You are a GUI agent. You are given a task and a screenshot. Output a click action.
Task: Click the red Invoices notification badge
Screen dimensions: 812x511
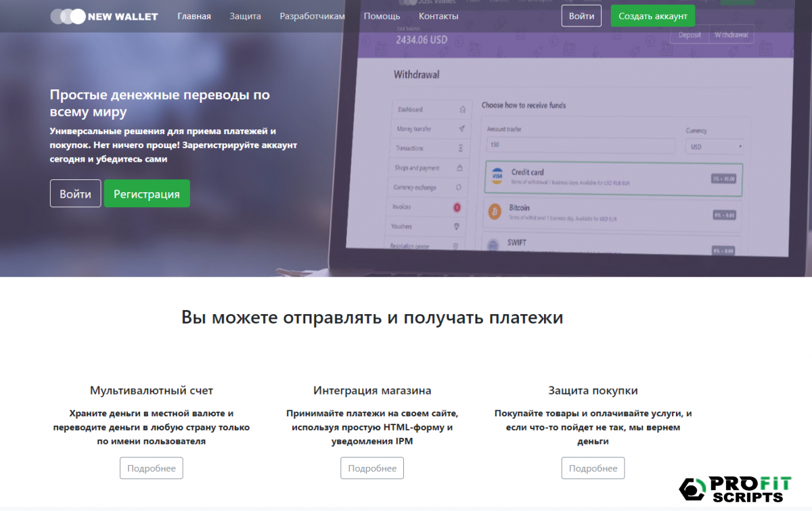coord(457,207)
